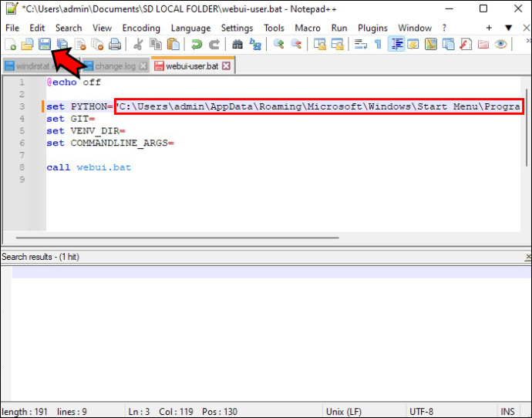Open Find with the binoculars icon
The image size is (532, 418).
click(237, 44)
